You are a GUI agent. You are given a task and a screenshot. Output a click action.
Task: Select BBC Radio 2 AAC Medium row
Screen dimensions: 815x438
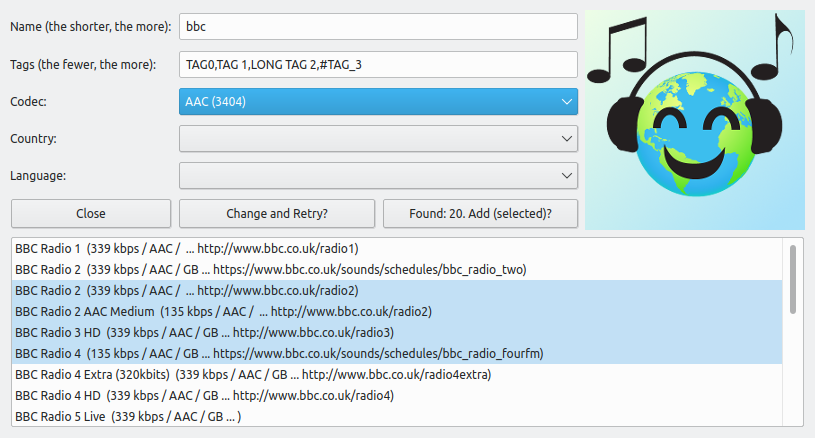click(x=397, y=312)
